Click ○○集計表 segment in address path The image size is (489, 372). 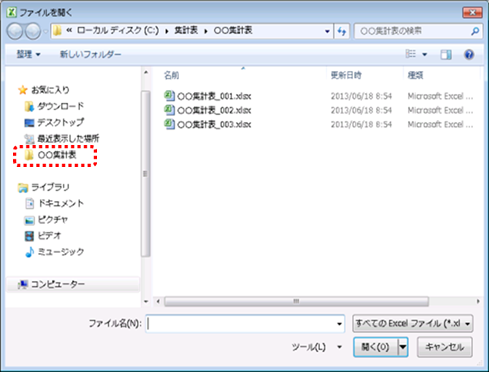(x=233, y=31)
